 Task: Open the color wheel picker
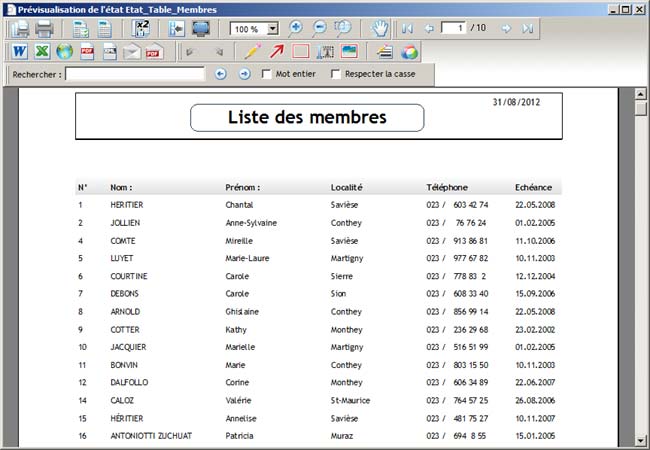tap(409, 52)
